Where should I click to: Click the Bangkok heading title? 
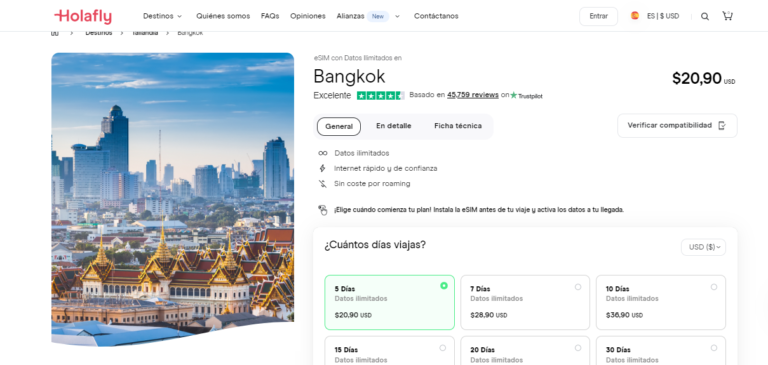[349, 76]
